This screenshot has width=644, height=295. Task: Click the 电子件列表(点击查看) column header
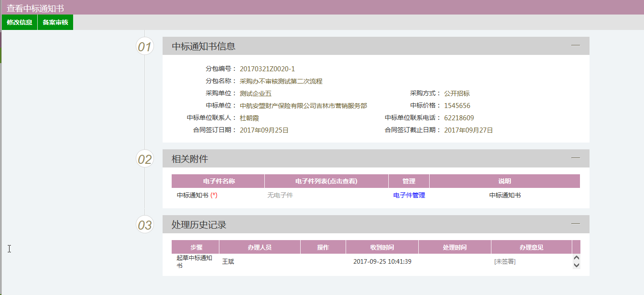pos(326,181)
